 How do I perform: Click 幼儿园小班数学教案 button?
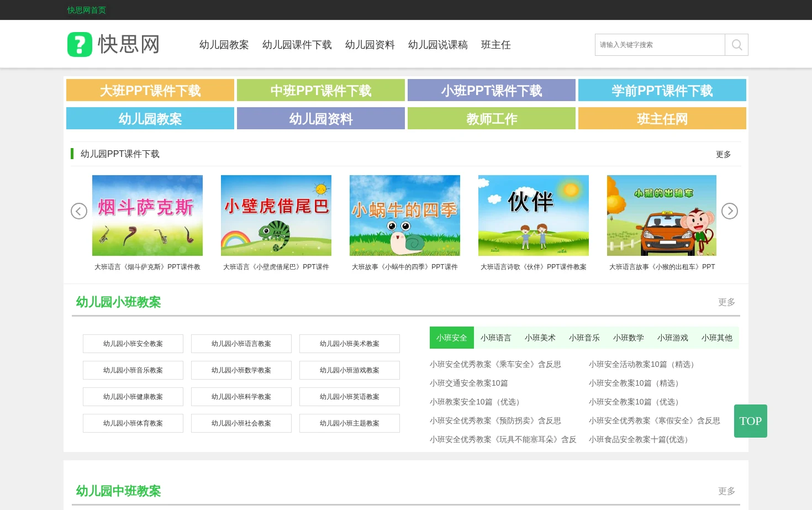pyautogui.click(x=241, y=370)
